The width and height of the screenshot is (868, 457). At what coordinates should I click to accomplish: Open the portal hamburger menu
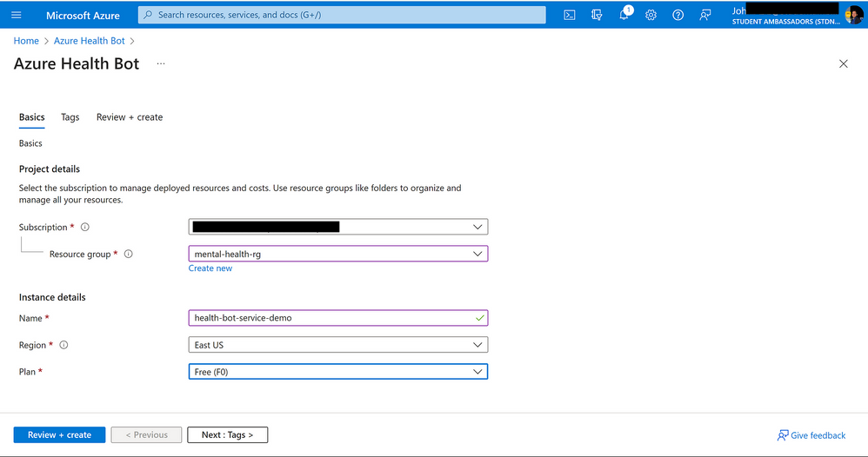click(16, 15)
